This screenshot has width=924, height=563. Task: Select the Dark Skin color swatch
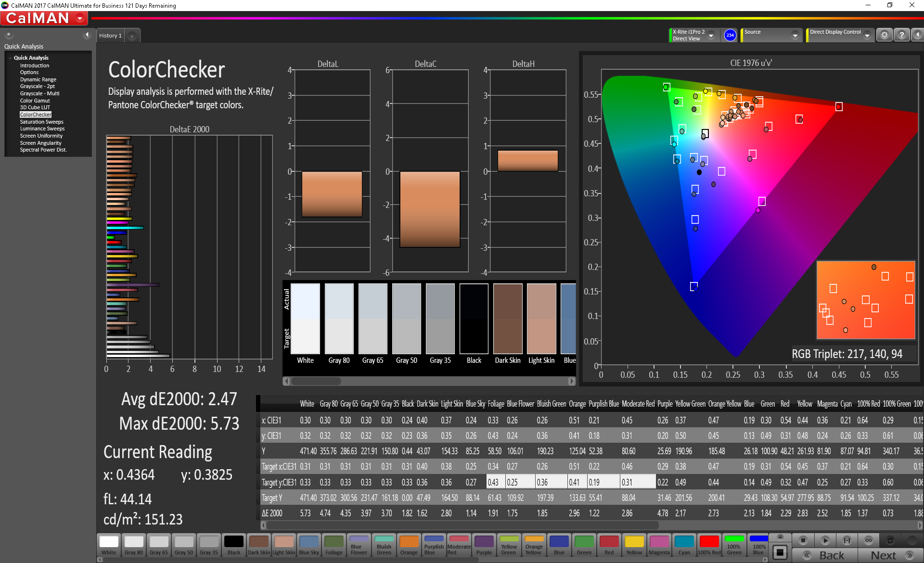click(258, 545)
